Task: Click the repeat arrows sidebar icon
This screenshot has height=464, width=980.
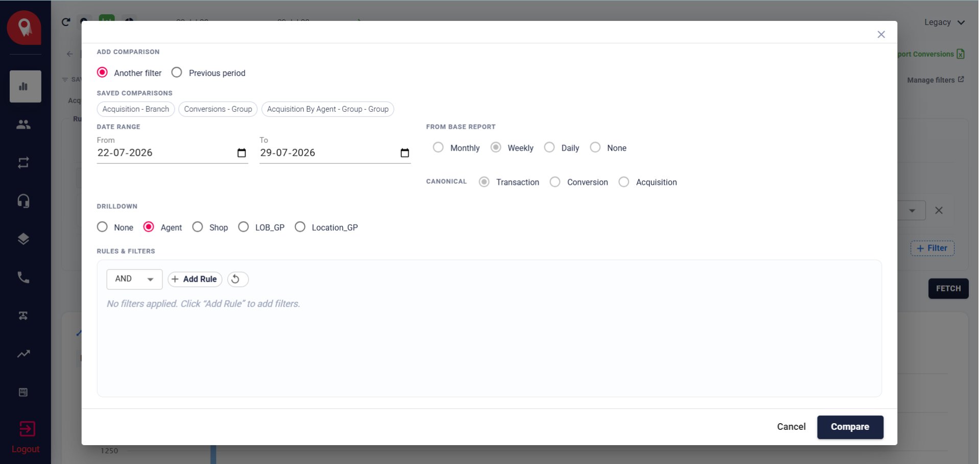Action: pos(23,163)
